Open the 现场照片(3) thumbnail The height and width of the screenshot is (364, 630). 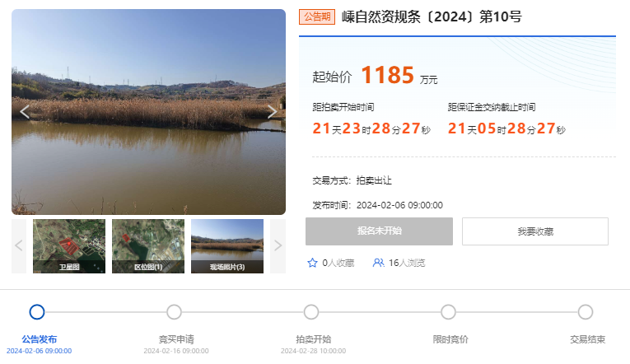click(227, 246)
